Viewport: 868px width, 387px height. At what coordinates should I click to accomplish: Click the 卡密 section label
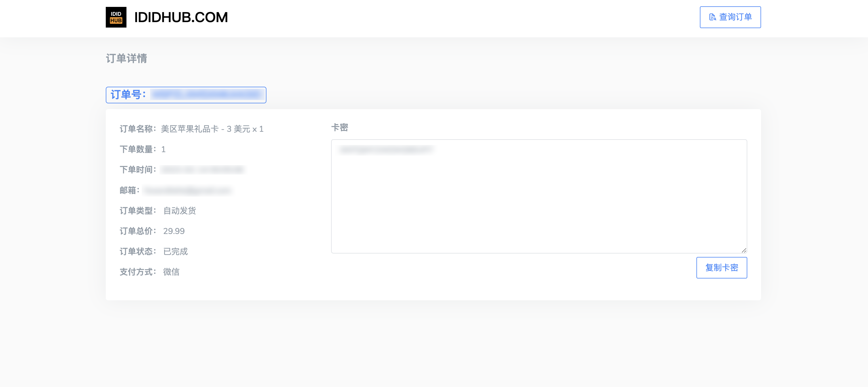pyautogui.click(x=339, y=127)
